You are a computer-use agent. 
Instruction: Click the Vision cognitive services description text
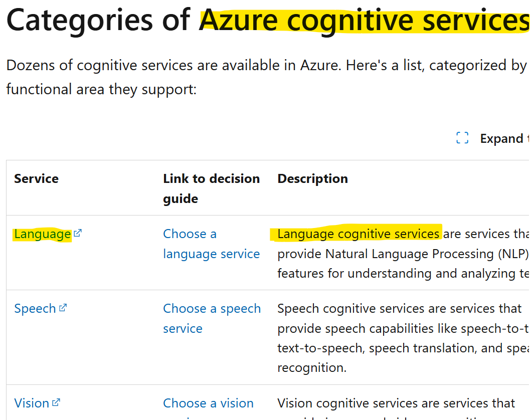click(x=396, y=403)
